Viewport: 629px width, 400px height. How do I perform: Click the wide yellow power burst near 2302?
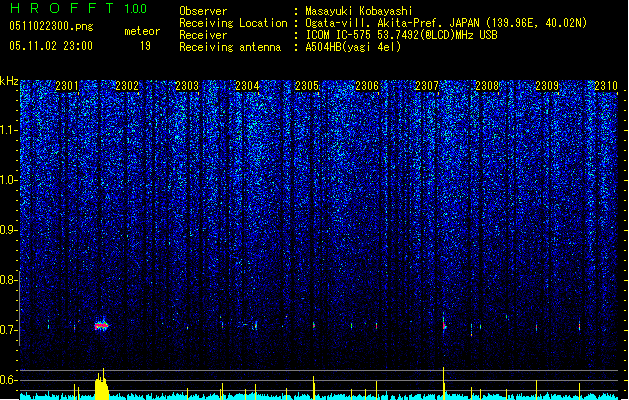[102, 384]
